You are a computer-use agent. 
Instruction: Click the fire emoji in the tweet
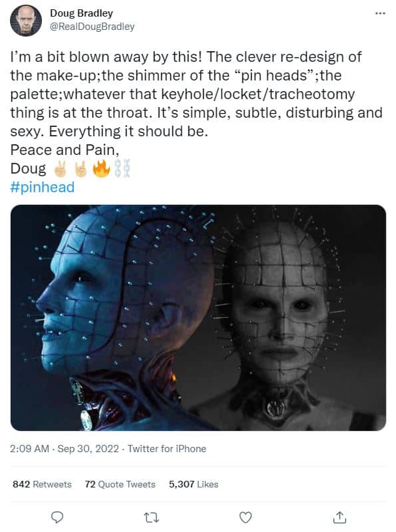tap(102, 168)
